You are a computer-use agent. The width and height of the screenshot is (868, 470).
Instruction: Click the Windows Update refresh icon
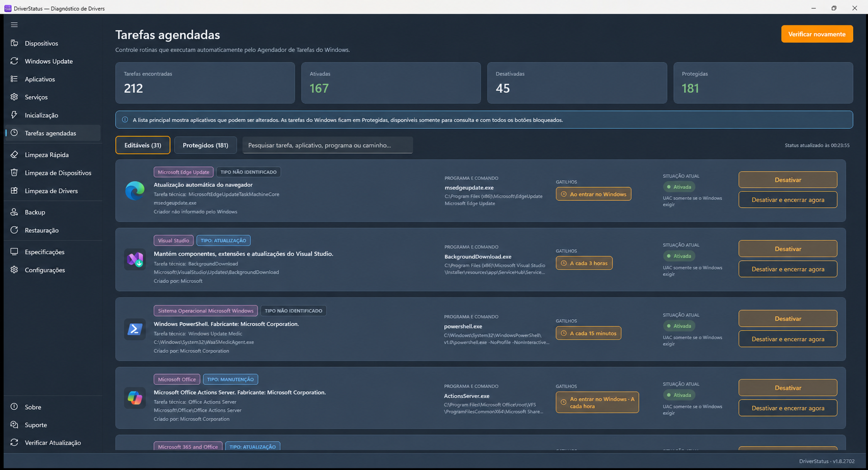pyautogui.click(x=14, y=61)
